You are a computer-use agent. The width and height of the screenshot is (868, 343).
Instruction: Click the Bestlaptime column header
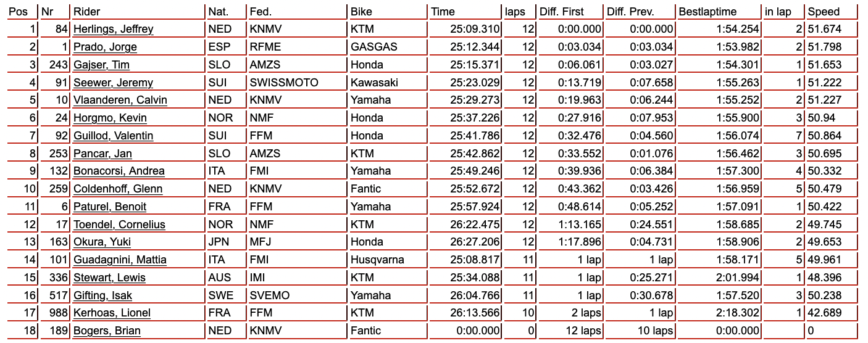707,12
